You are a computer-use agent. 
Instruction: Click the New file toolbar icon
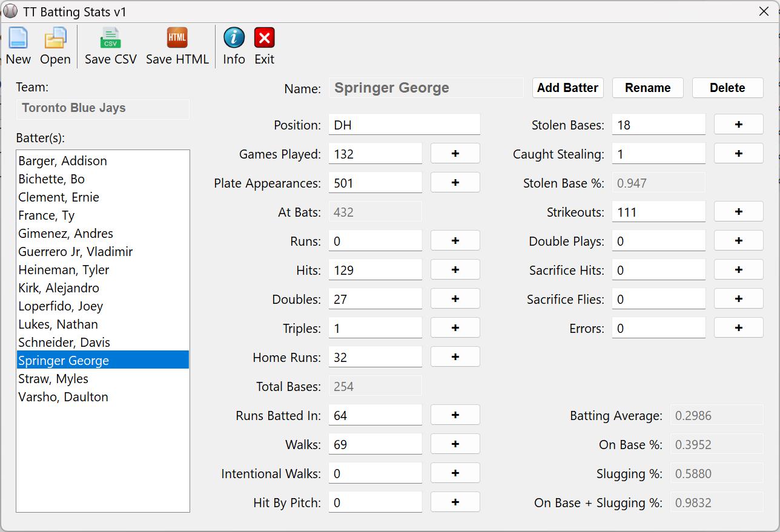(18, 39)
